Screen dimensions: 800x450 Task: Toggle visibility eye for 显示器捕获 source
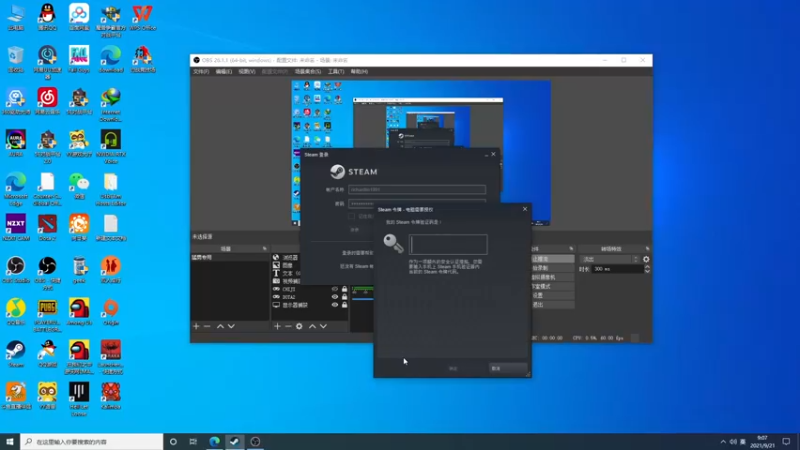click(x=335, y=305)
